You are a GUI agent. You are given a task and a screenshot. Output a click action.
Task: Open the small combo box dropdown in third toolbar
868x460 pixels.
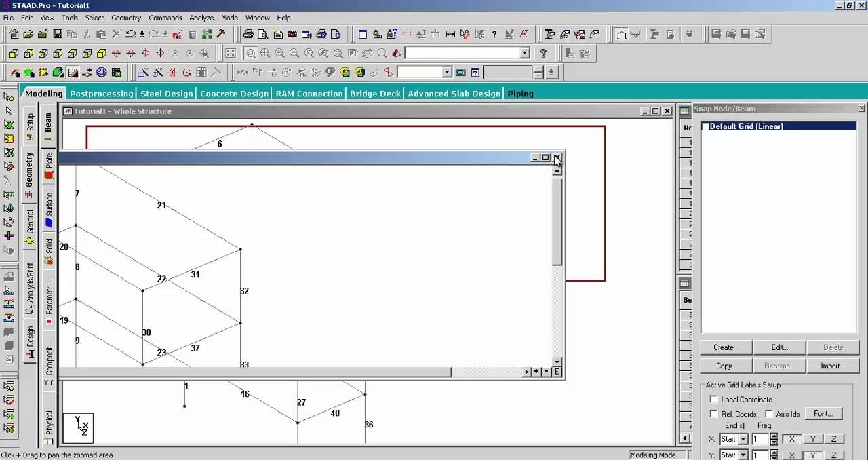[447, 72]
